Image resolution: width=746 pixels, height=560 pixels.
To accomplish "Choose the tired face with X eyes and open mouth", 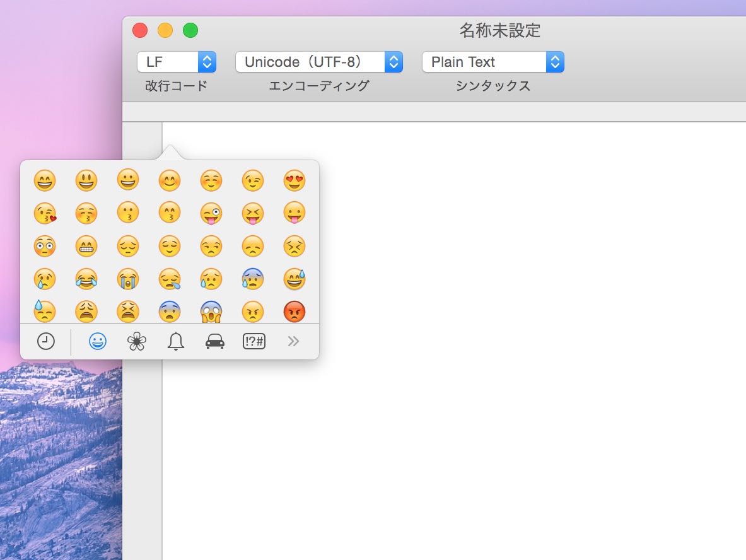I will coord(128,312).
